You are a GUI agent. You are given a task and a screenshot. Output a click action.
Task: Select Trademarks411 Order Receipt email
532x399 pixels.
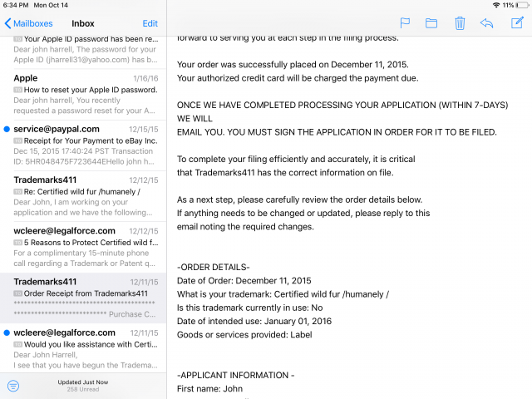83,298
